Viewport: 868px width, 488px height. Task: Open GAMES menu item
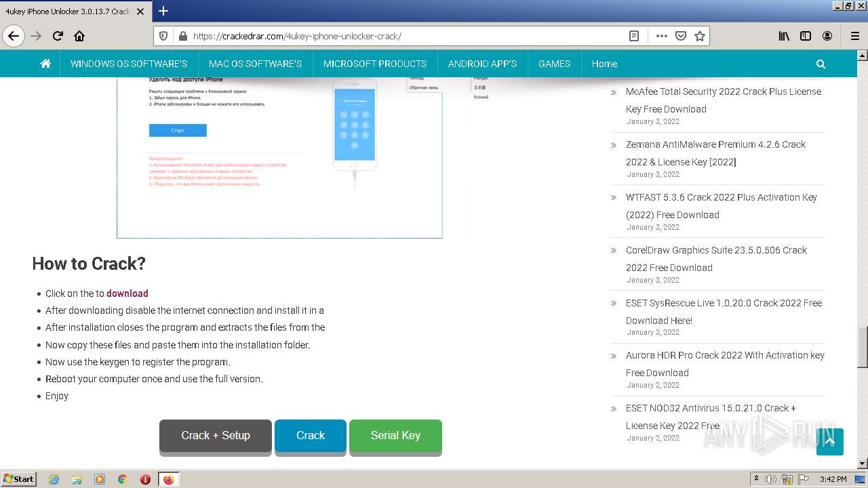coord(554,64)
